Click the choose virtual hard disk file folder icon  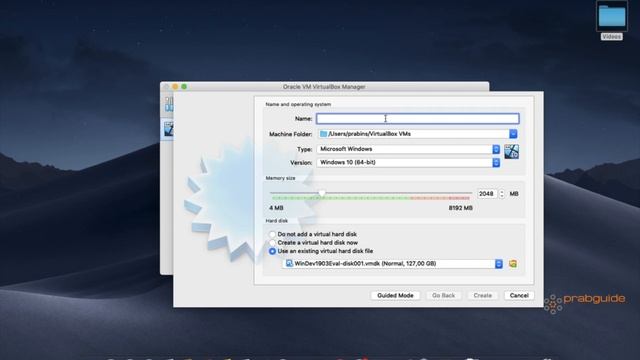pyautogui.click(x=513, y=264)
